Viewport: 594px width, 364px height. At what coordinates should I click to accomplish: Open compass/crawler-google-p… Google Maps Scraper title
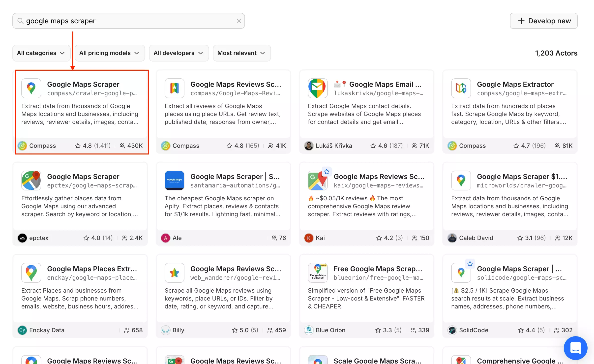(83, 84)
